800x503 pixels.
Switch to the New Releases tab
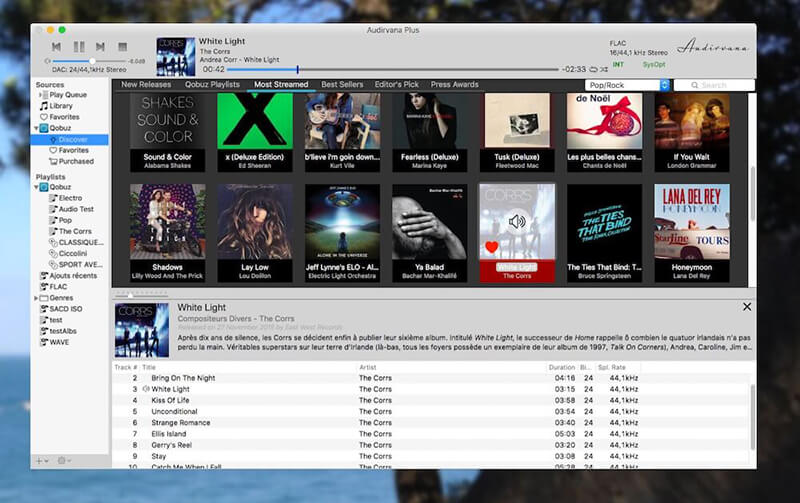146,85
